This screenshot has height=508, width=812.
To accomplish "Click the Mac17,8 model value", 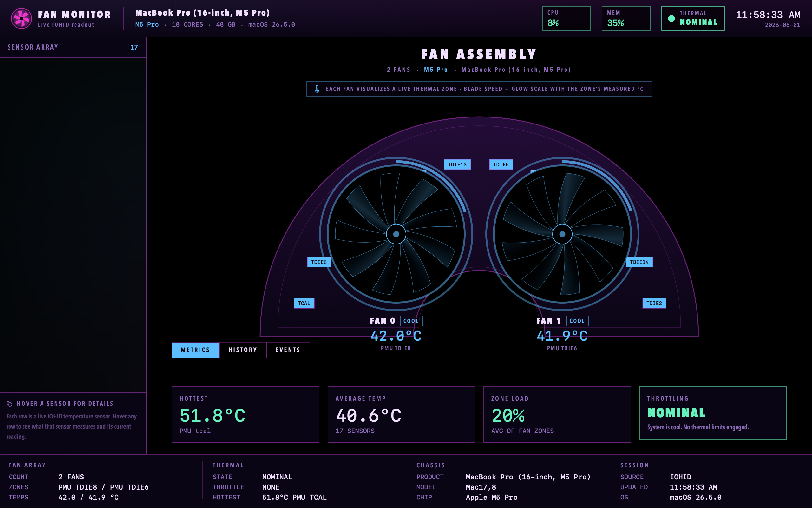I will click(481, 487).
